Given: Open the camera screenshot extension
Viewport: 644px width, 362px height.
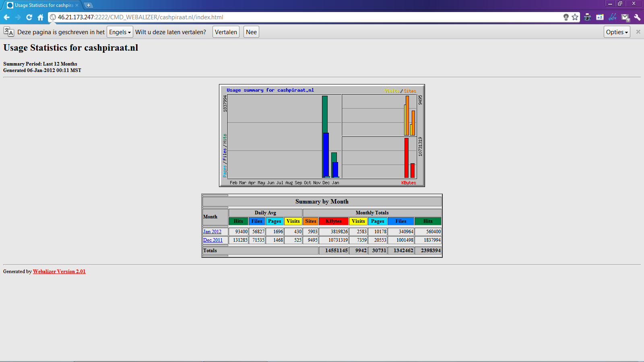Looking at the screenshot, I should 588,17.
